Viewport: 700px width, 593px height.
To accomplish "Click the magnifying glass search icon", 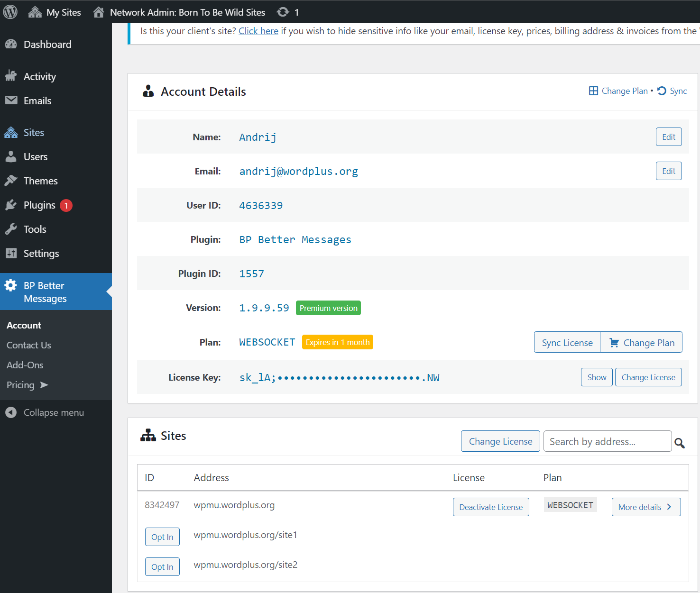I will pos(680,443).
